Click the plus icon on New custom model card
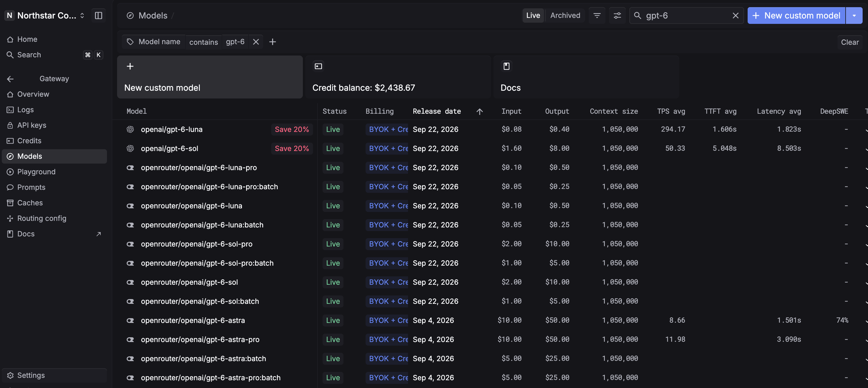 [130, 66]
